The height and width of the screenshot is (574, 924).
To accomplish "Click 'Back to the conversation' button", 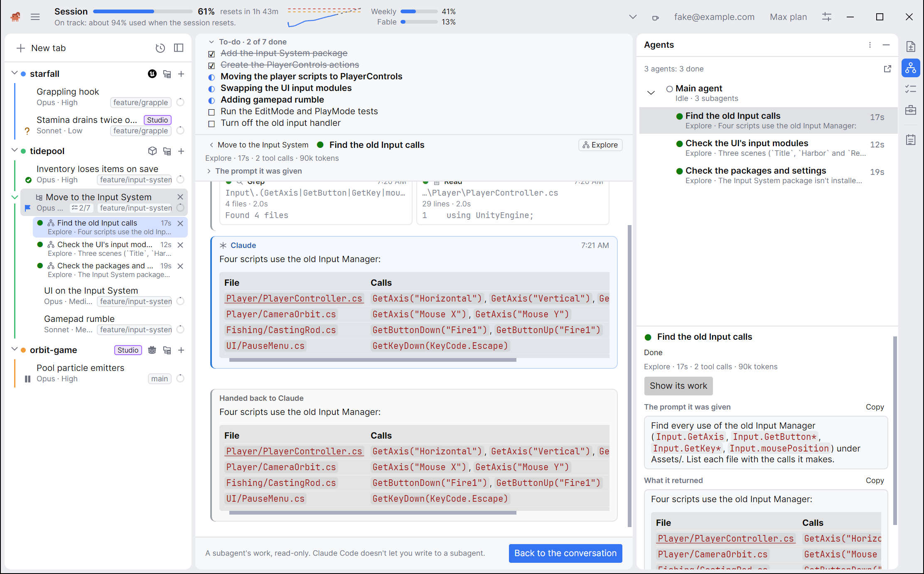I will tap(565, 553).
